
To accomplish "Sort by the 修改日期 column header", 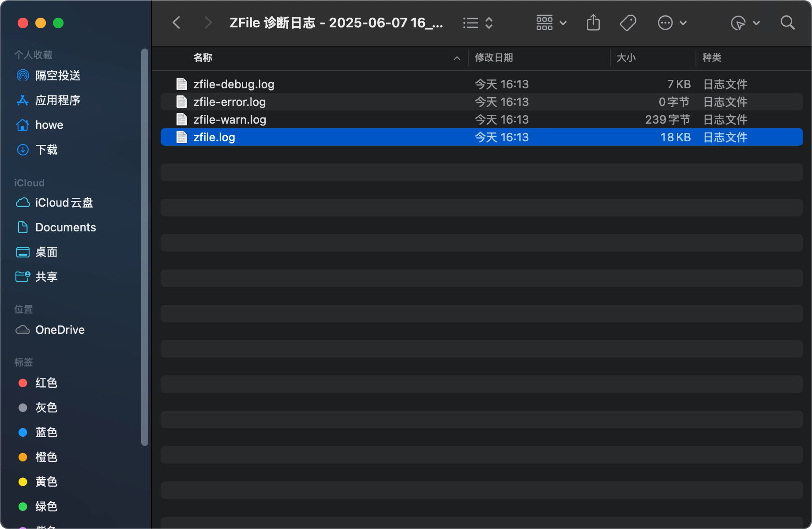I will tap(494, 57).
